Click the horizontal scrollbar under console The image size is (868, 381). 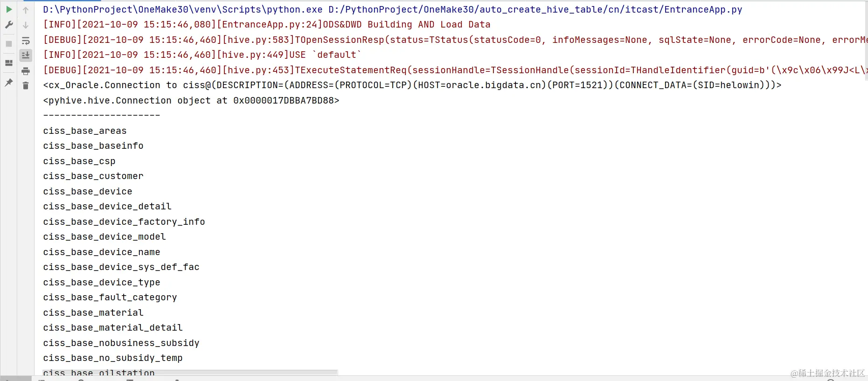[x=190, y=372]
